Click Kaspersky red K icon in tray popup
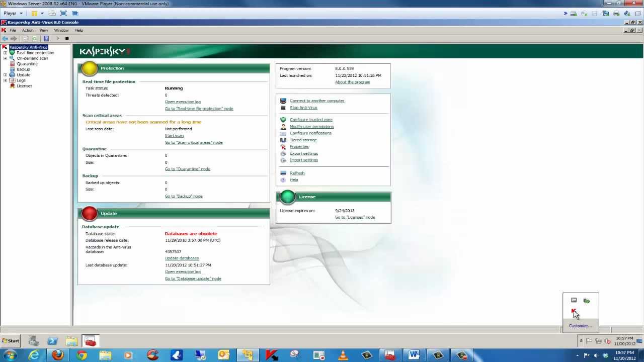The height and width of the screenshot is (362, 644). pyautogui.click(x=574, y=312)
